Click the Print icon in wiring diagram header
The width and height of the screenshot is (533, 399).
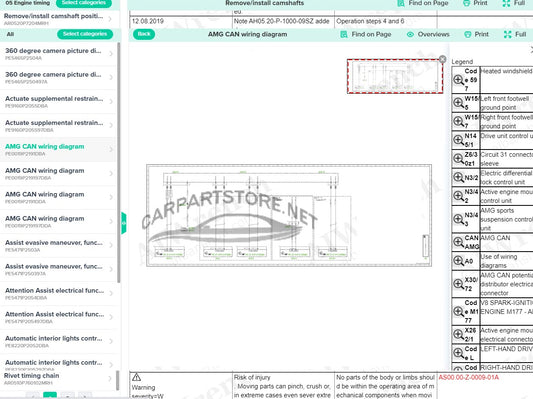click(x=467, y=34)
